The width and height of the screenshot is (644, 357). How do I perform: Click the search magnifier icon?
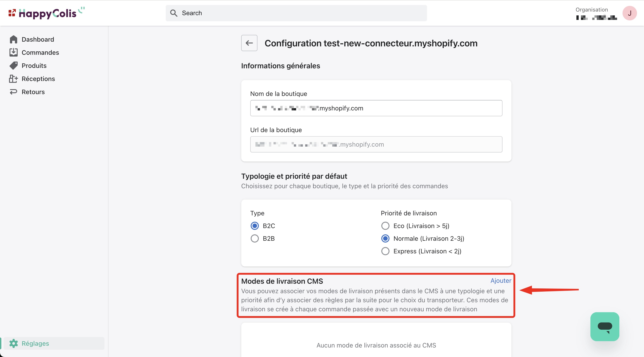(174, 13)
